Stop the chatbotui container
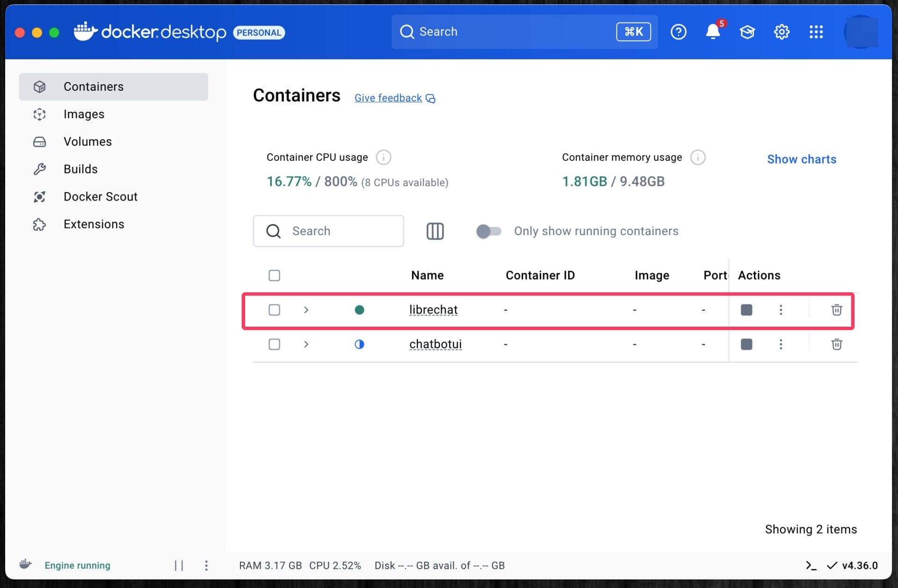 click(746, 344)
